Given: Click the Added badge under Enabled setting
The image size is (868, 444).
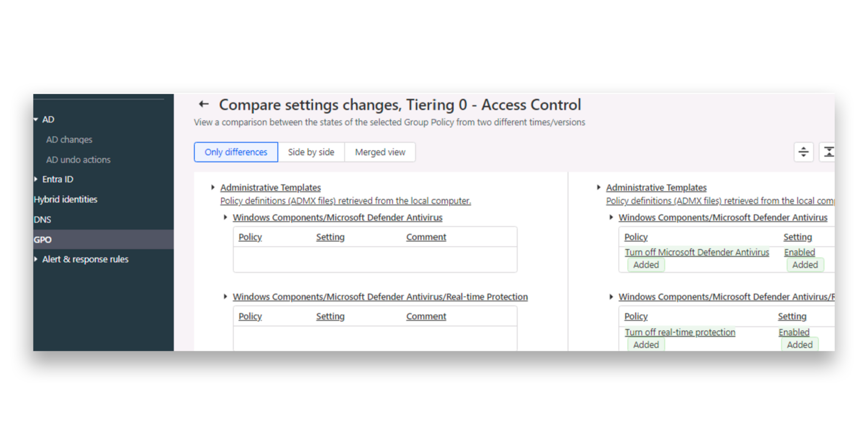Looking at the screenshot, I should [x=805, y=264].
